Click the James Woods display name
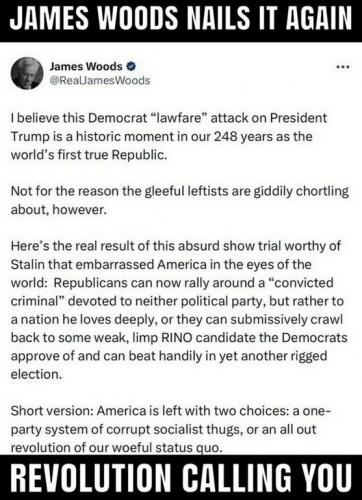The width and height of the screenshot is (362, 500). coord(86,66)
